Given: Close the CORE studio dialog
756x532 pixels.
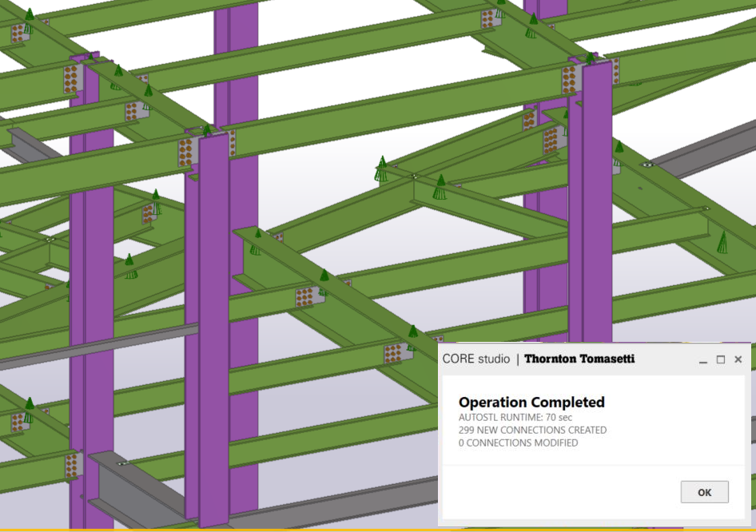Looking at the screenshot, I should coord(738,359).
